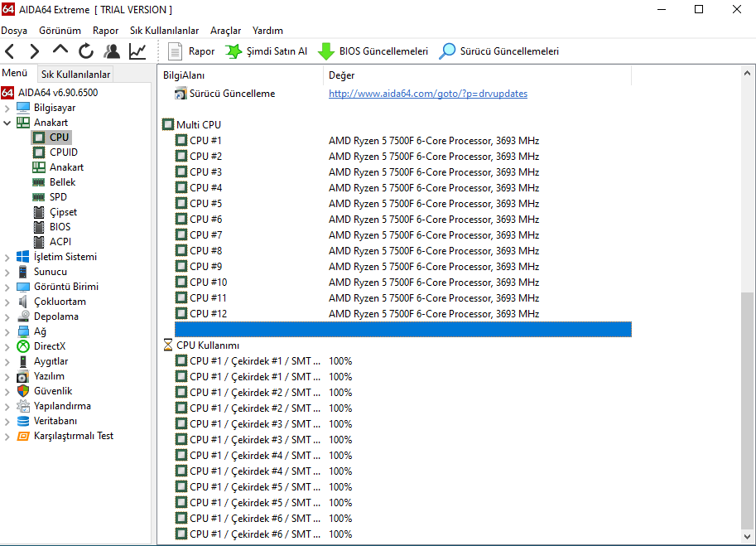Click the Windows logo İşletim Sistemi icon
Image resolution: width=756 pixels, height=546 pixels.
tap(22, 257)
